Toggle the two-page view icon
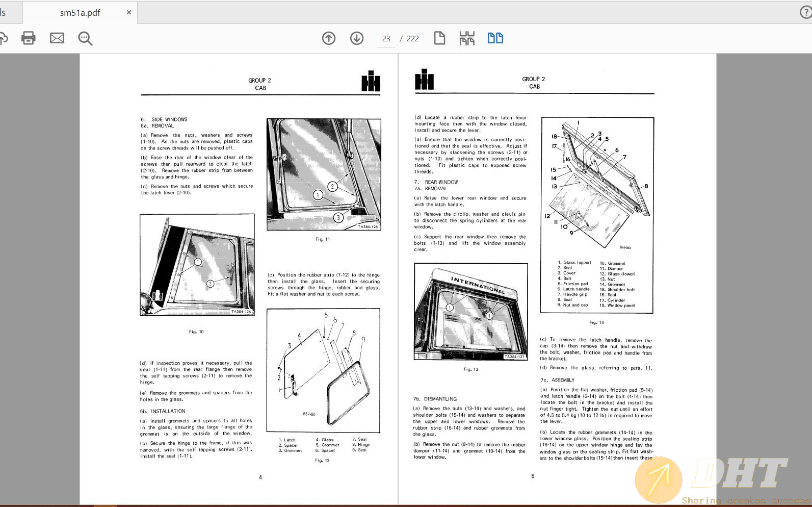Image resolution: width=812 pixels, height=507 pixels. click(x=495, y=38)
